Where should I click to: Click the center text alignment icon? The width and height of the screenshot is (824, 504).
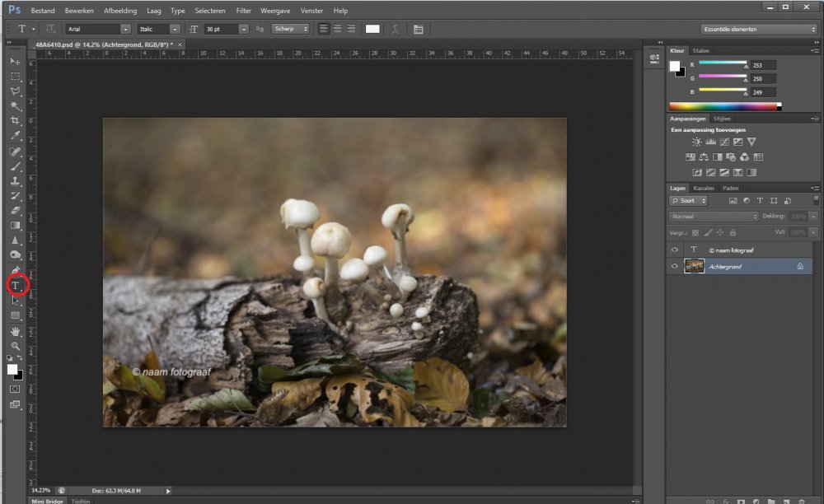337,29
